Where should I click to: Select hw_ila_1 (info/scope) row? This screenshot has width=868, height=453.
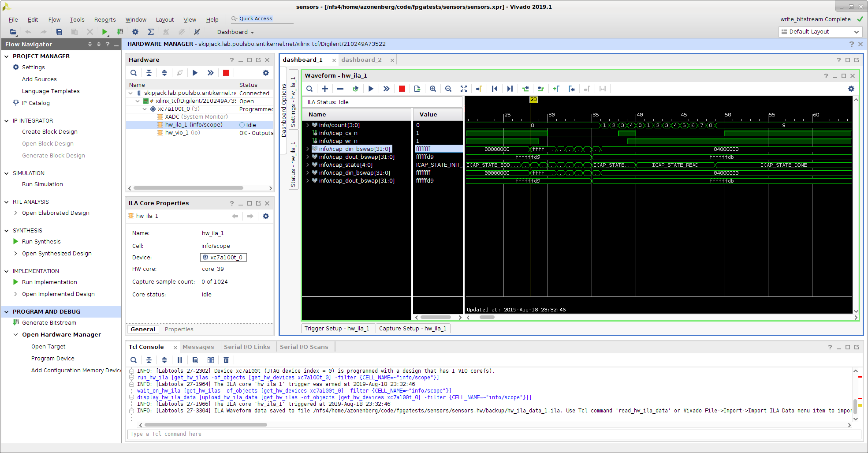click(199, 125)
